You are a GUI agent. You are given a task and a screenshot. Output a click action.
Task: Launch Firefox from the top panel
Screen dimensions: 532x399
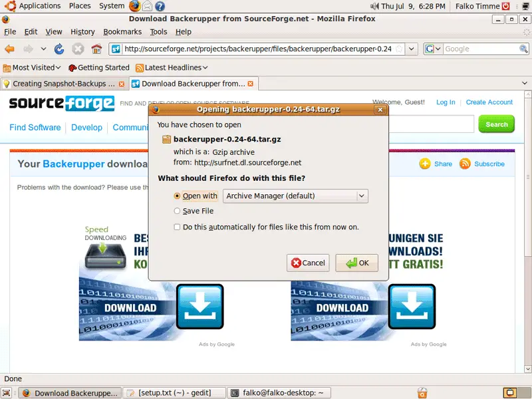tap(135, 6)
